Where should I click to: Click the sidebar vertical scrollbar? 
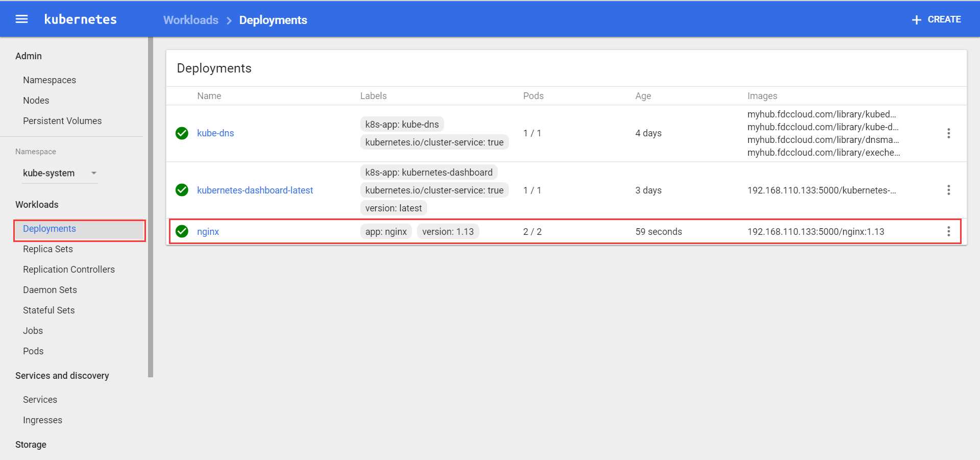[x=151, y=207]
